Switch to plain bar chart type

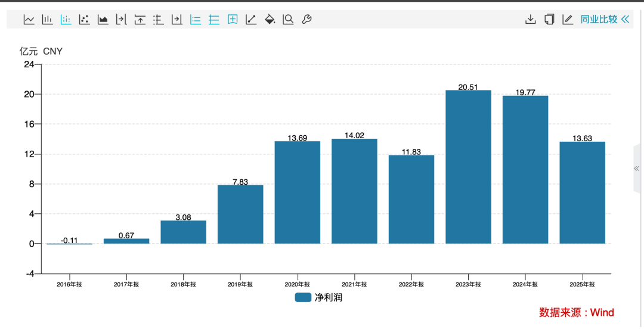point(48,19)
